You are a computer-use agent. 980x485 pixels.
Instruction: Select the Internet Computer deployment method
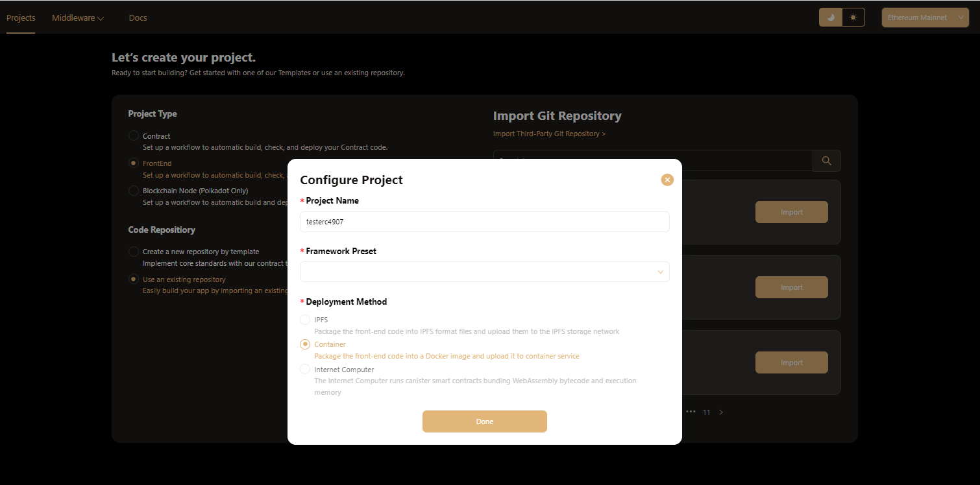point(305,369)
